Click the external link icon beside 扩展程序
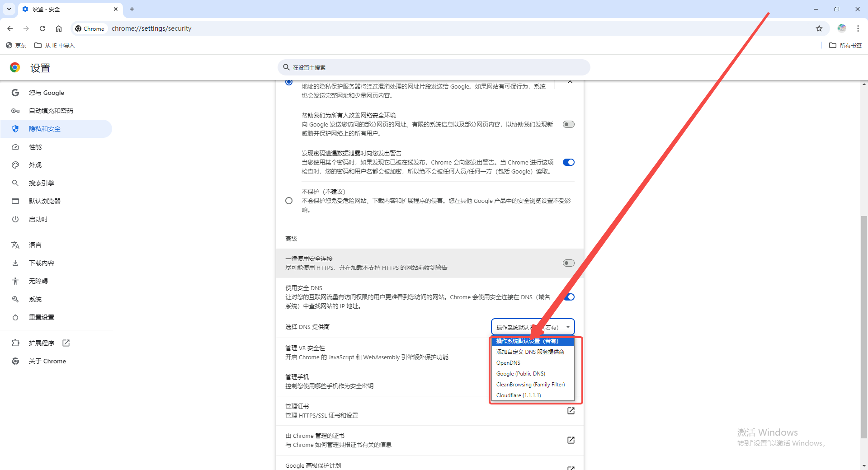The image size is (868, 470). point(66,343)
